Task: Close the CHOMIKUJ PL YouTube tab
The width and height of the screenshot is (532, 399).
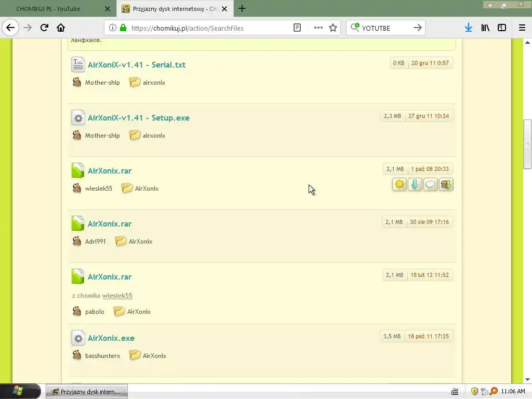Action: pyautogui.click(x=107, y=9)
